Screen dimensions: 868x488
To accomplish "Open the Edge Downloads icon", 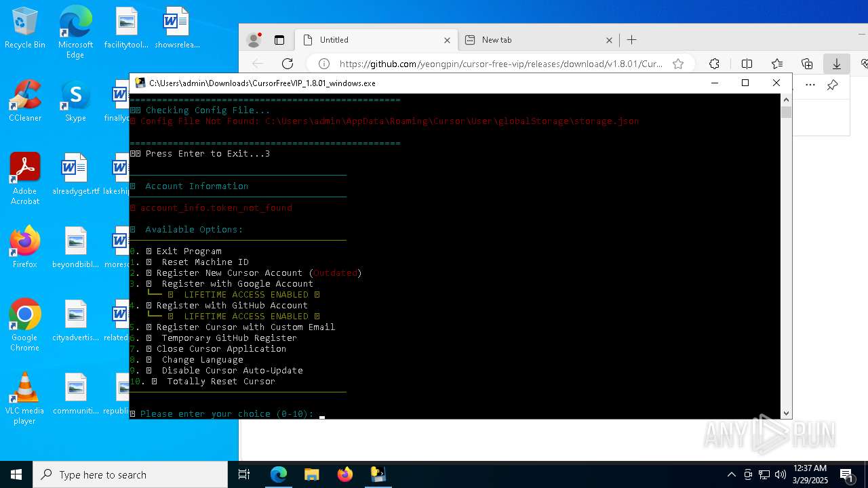I will tap(837, 64).
